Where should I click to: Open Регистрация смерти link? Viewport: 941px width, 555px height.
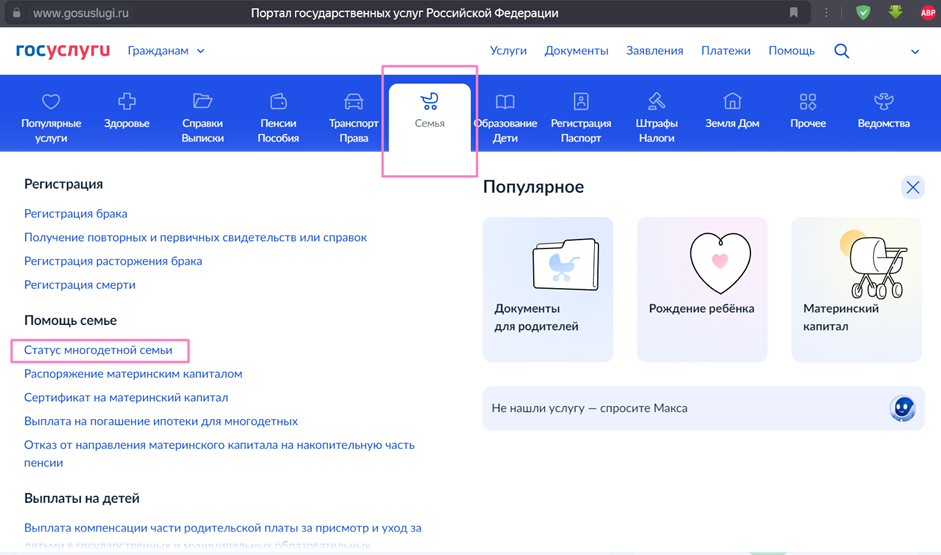coord(80,285)
